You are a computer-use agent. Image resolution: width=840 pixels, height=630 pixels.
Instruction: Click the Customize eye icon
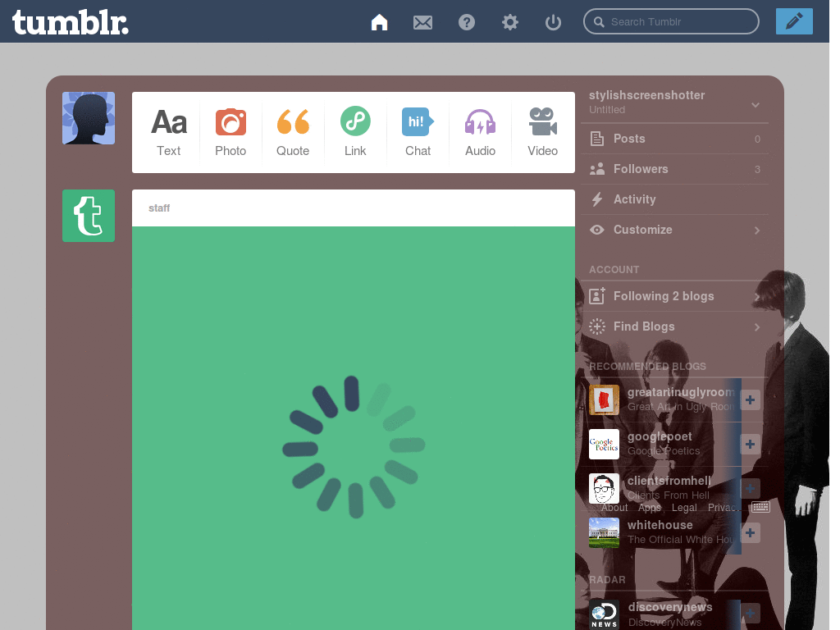(597, 230)
